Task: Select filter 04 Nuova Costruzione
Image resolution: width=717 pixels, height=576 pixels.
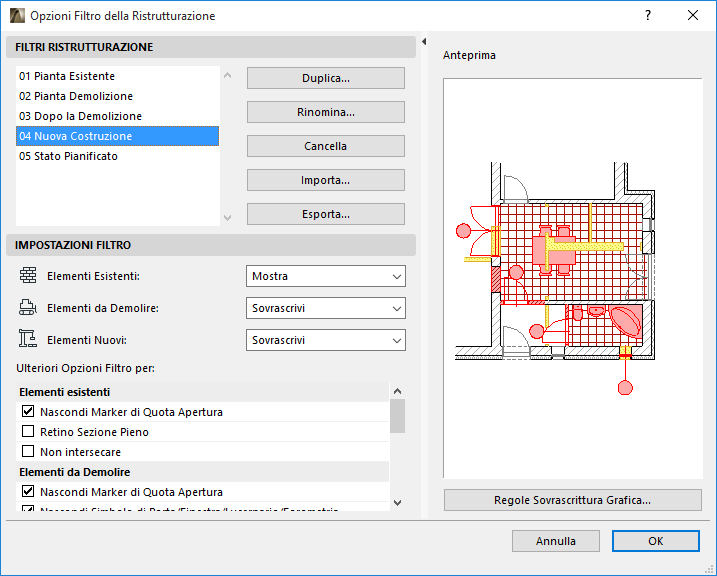Action: click(118, 136)
